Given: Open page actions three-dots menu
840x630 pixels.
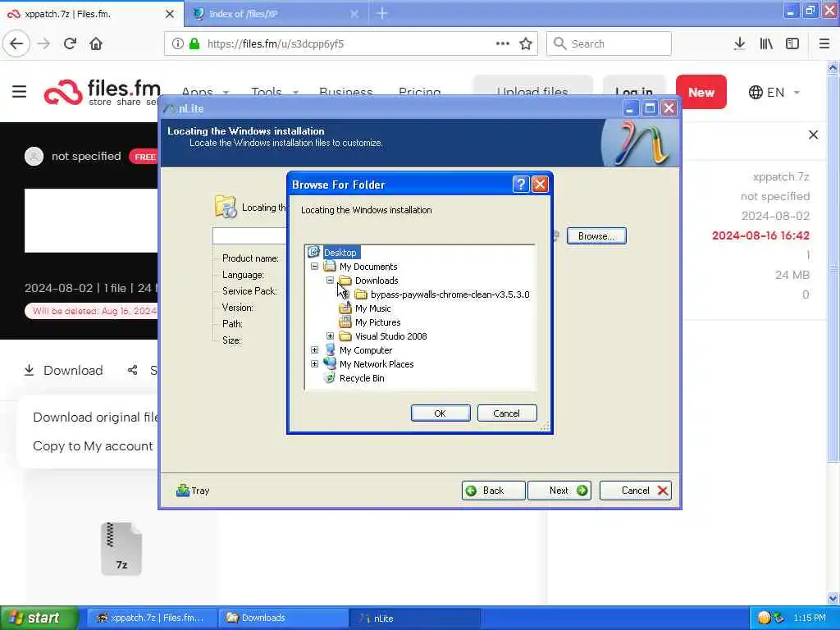Looking at the screenshot, I should point(503,43).
